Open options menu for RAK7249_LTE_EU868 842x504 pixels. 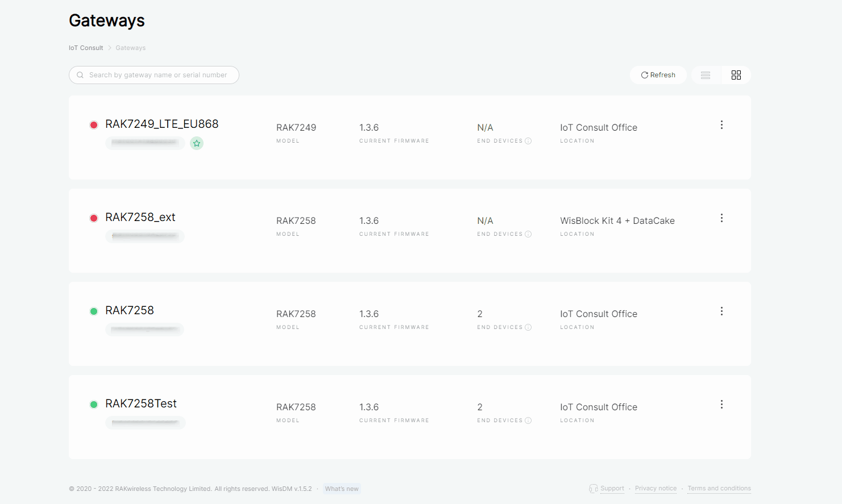pos(721,125)
